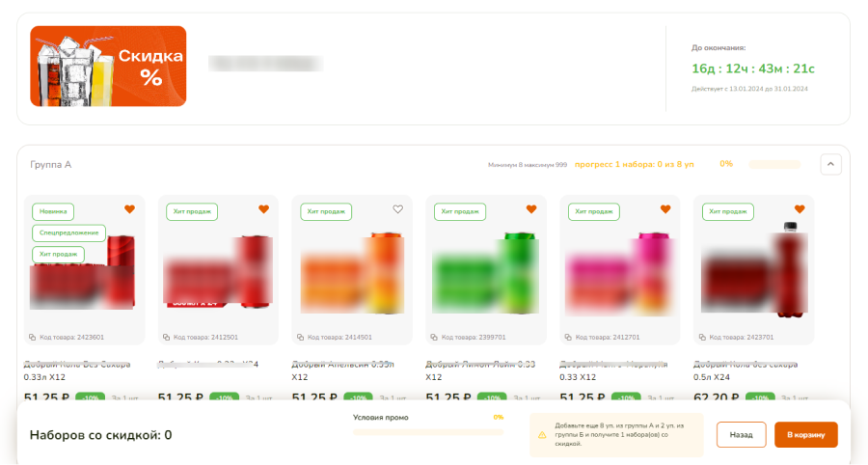Toggle favorite heart on product 2412701

coord(665,209)
